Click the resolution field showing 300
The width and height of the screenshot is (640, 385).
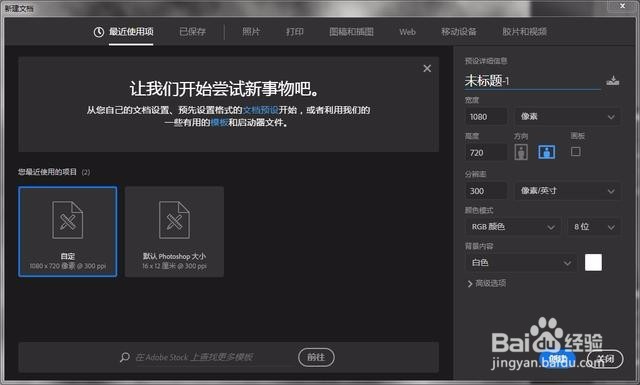click(486, 191)
